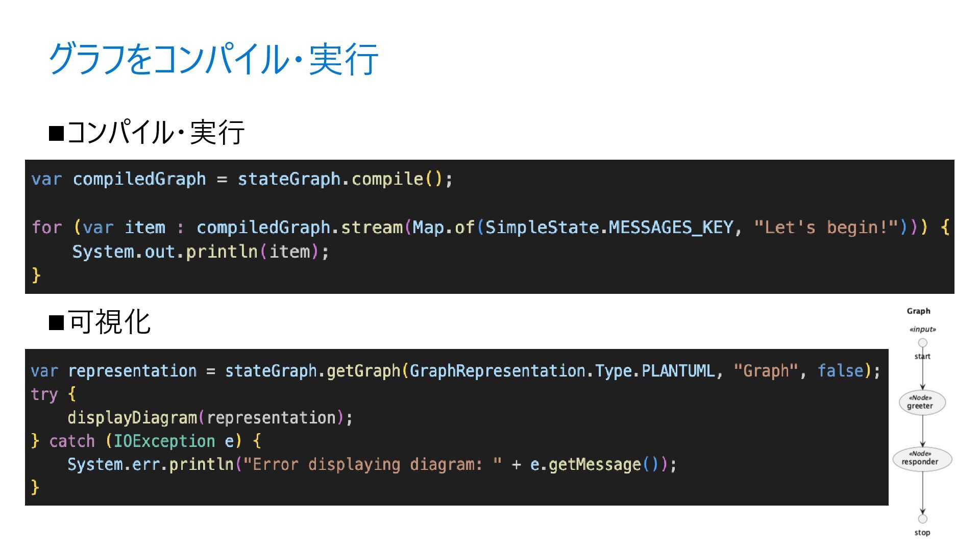Click the start circle node in diagram
The image size is (980, 551).
point(922,343)
